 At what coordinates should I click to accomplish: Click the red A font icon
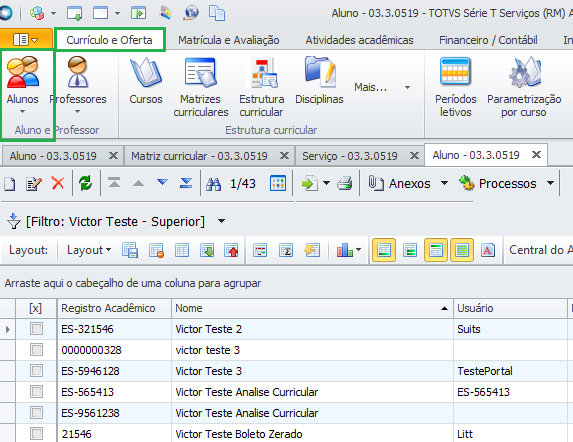tap(488, 251)
